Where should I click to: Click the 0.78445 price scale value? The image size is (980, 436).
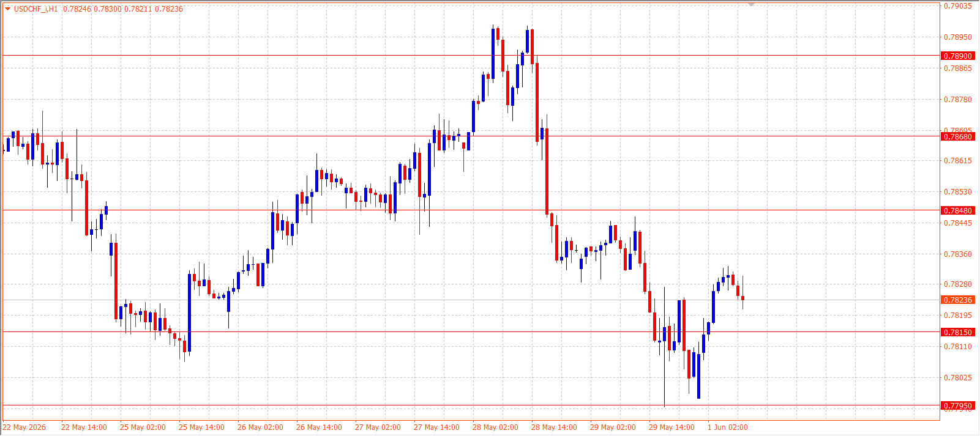point(958,223)
